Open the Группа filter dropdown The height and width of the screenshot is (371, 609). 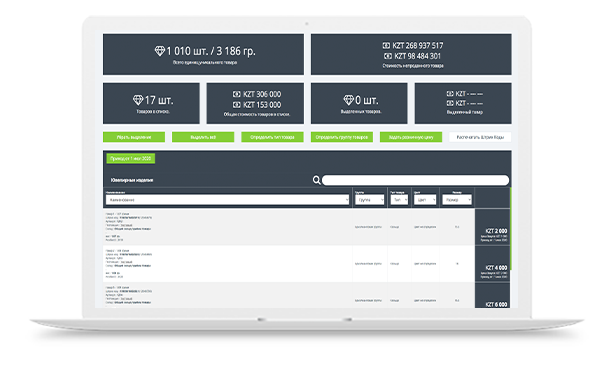click(369, 200)
